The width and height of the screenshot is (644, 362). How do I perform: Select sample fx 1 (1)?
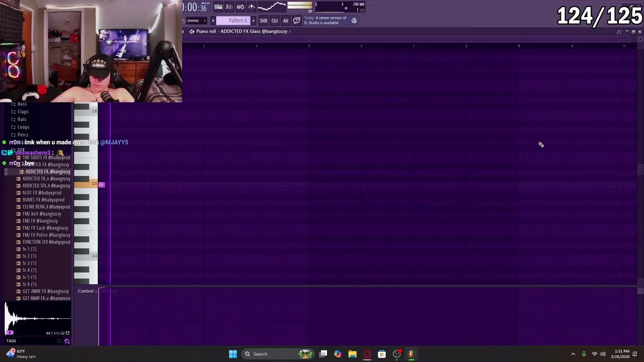click(29, 249)
